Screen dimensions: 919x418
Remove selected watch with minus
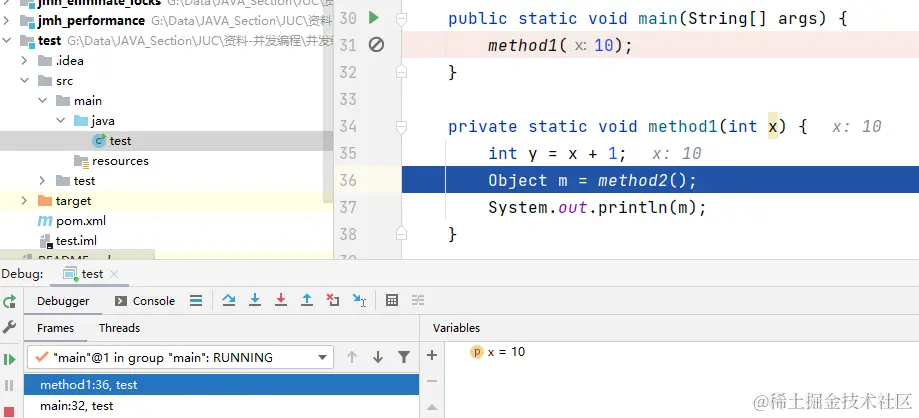pyautogui.click(x=432, y=381)
